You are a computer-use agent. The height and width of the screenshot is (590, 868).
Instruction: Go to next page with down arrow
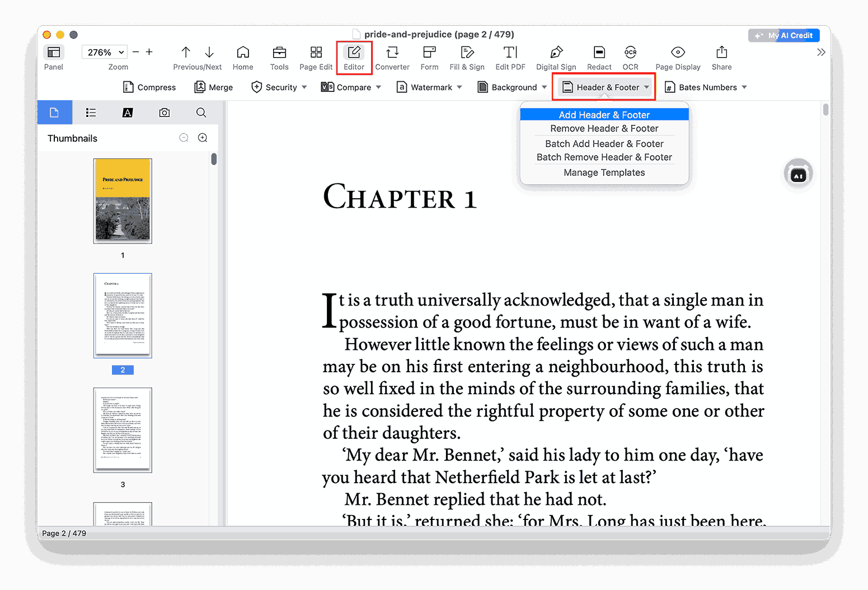tap(209, 52)
